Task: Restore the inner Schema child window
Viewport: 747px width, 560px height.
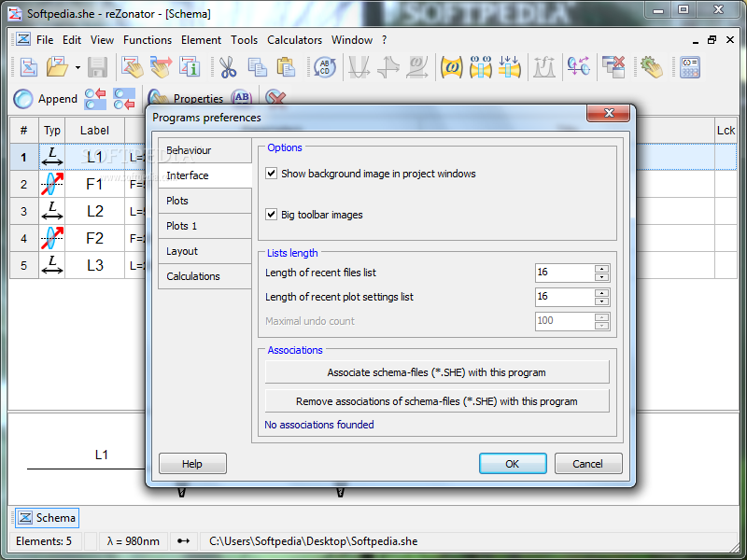Action: (x=712, y=40)
